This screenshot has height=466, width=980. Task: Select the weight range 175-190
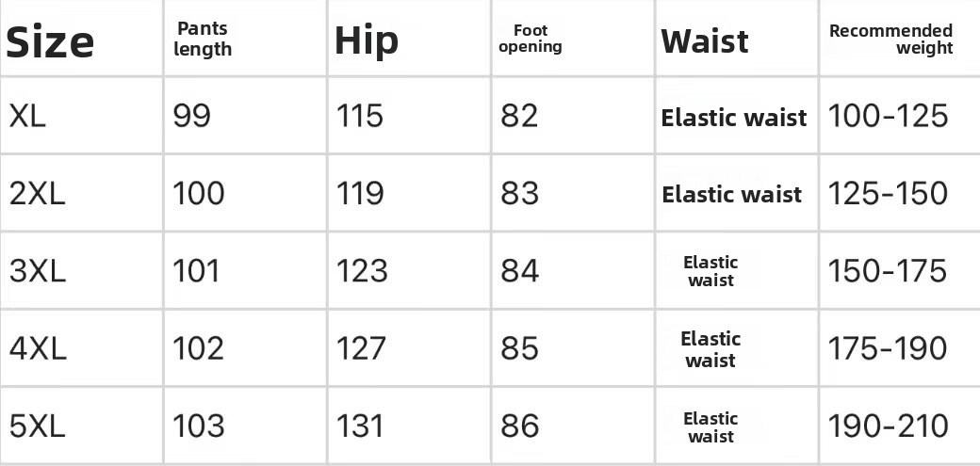click(888, 348)
